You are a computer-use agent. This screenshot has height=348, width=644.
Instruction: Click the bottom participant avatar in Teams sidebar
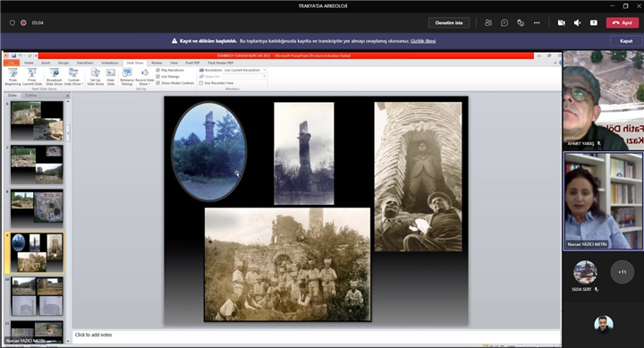click(x=604, y=324)
